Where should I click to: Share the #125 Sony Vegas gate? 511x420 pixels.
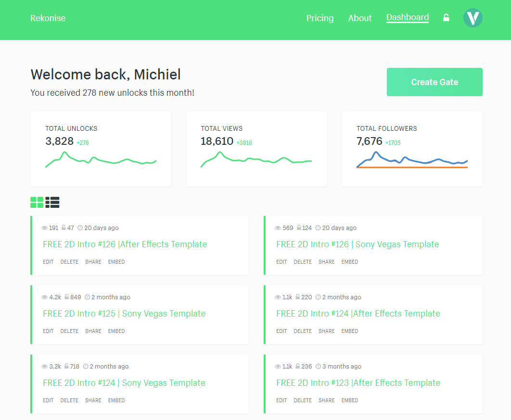(93, 331)
